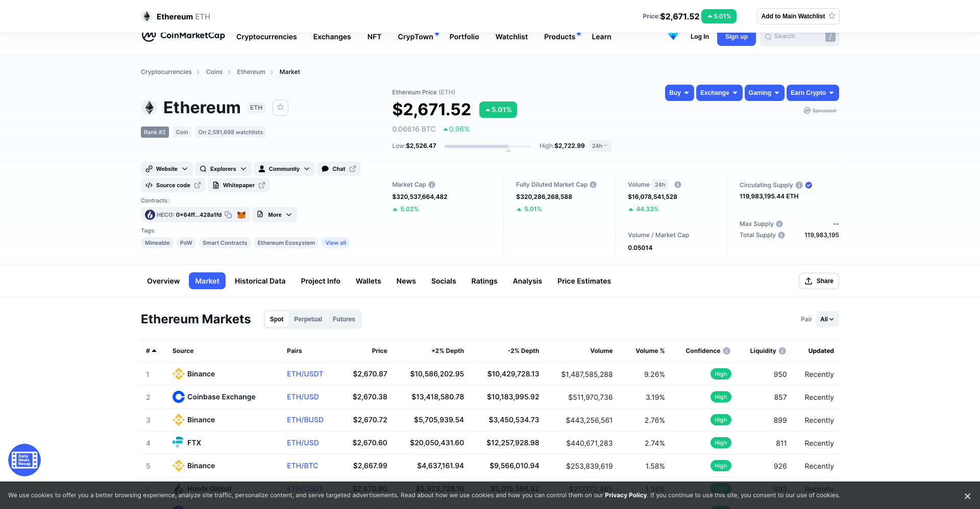
Task: Select the Spot markets toggle
Action: pos(277,319)
